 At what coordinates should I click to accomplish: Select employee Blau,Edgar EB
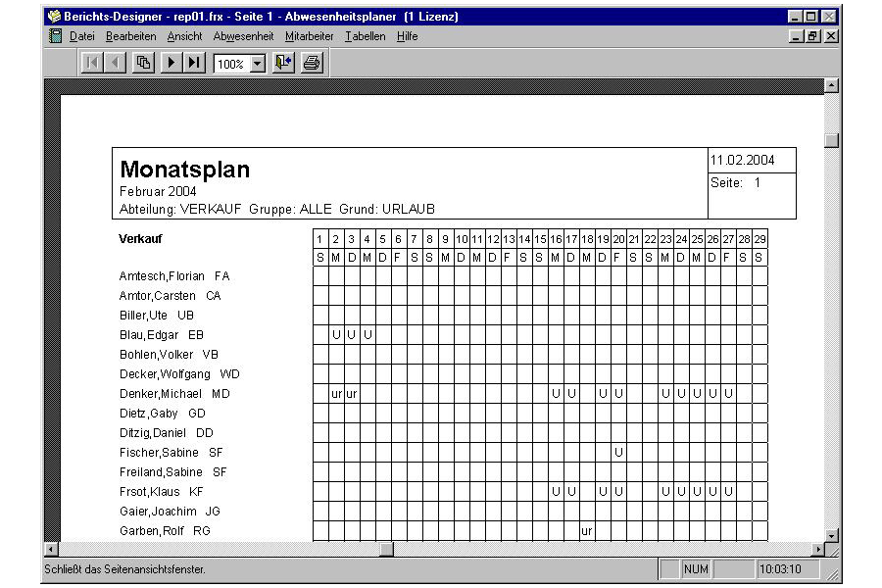point(162,335)
